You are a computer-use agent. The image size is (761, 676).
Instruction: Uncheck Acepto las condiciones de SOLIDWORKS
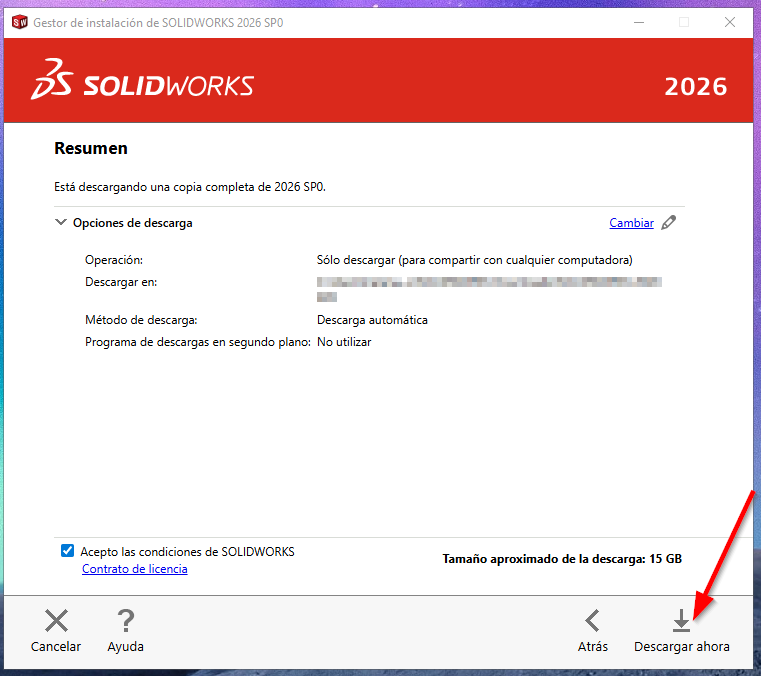point(67,551)
